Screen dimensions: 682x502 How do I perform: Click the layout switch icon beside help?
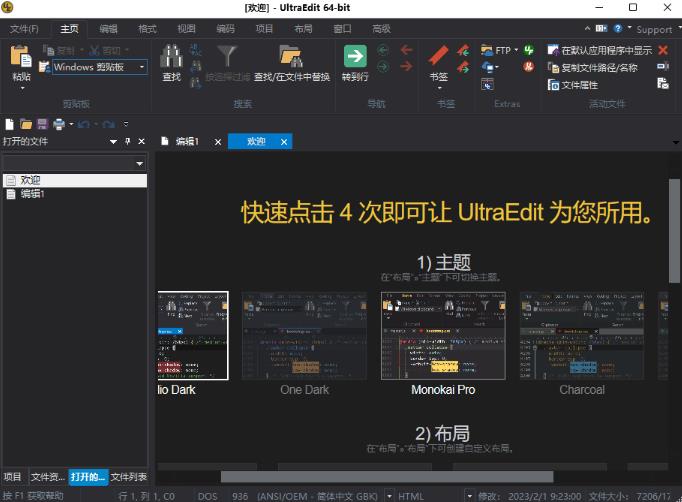(x=601, y=29)
